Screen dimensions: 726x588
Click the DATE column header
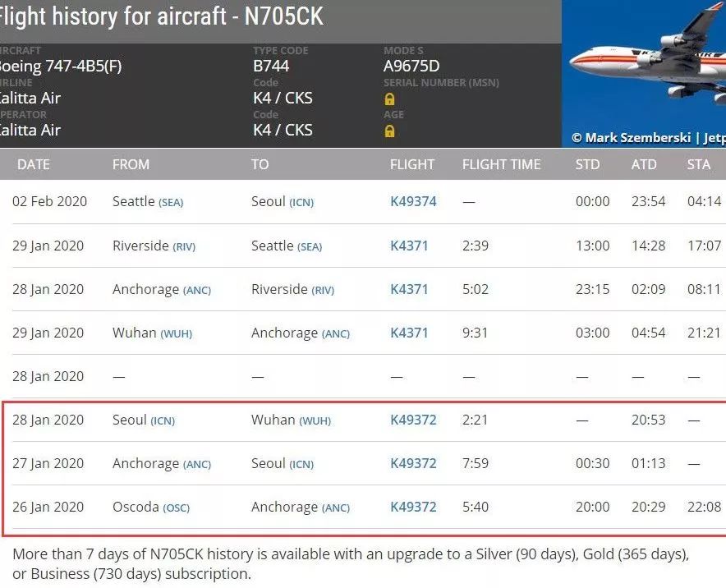[x=34, y=164]
